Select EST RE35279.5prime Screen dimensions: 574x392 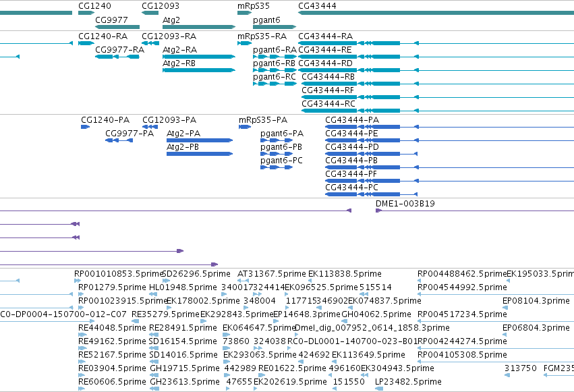point(135,321)
